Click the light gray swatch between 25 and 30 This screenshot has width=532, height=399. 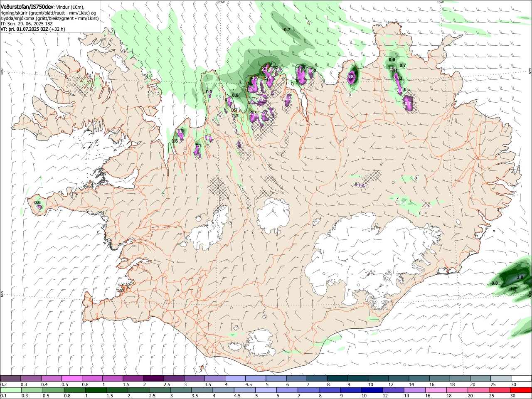click(x=501, y=379)
